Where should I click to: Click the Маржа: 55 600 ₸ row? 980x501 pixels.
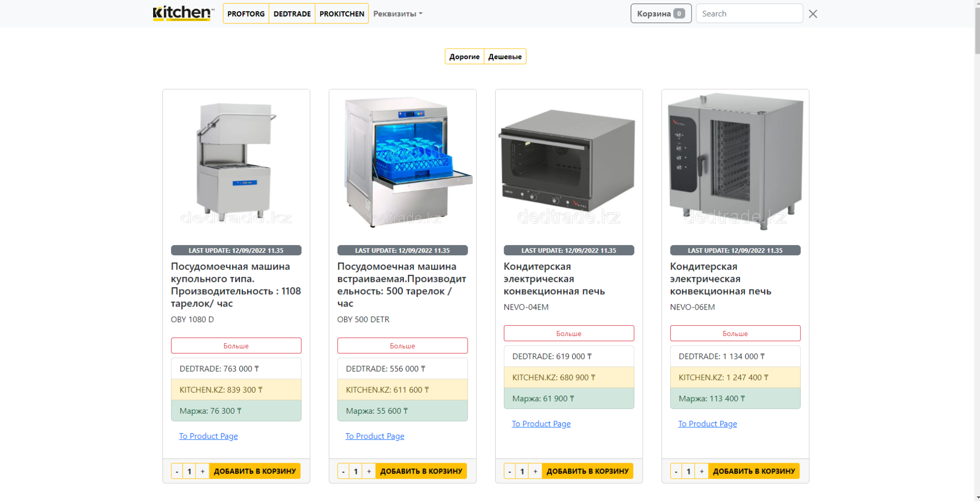click(x=403, y=411)
